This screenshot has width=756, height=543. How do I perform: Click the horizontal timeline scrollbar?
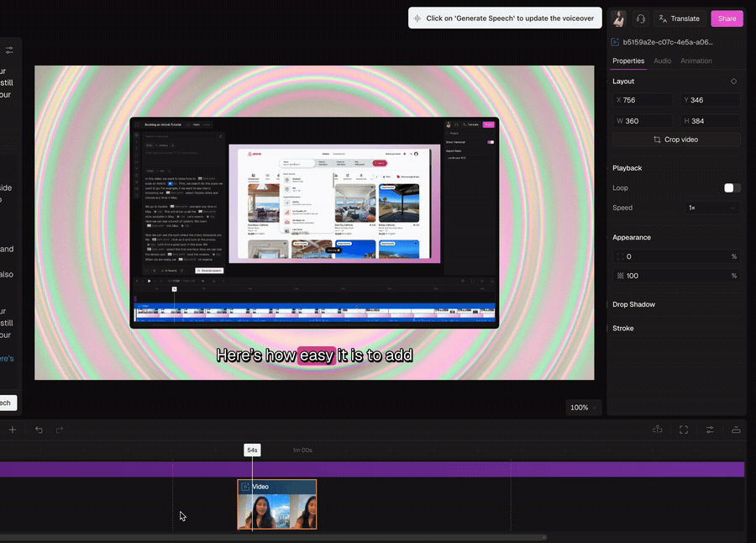pyautogui.click(x=273, y=537)
